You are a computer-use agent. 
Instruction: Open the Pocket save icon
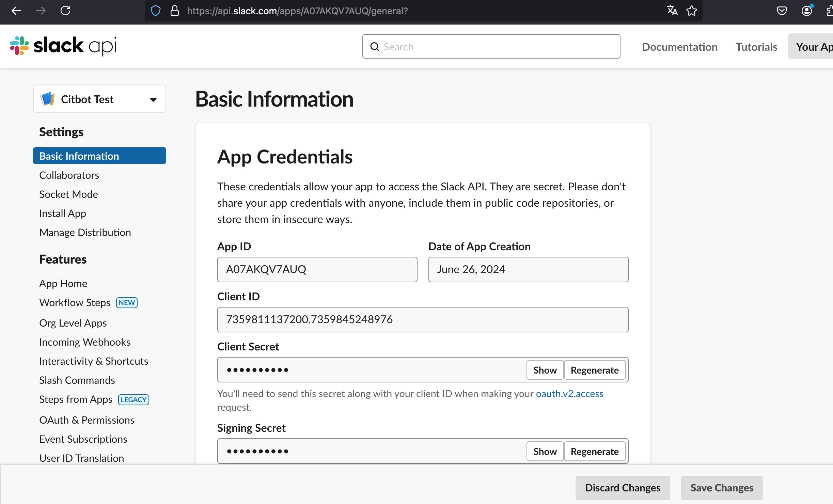[x=782, y=11]
